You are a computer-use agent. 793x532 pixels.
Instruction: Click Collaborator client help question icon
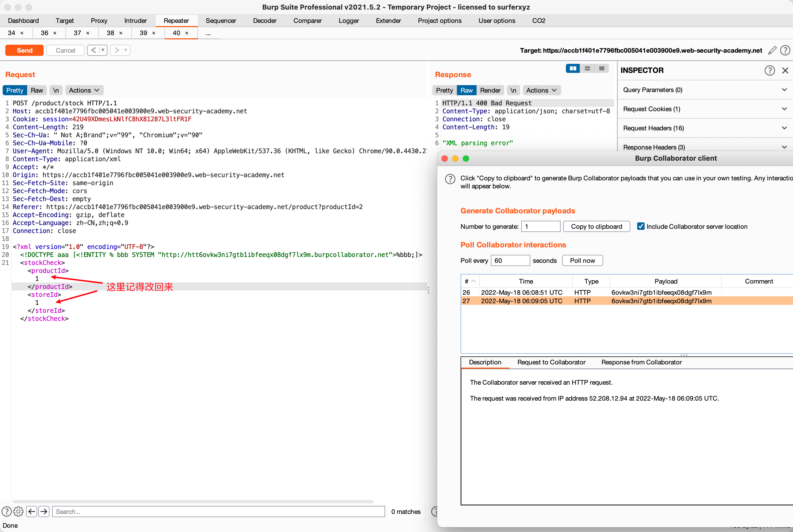[450, 179]
